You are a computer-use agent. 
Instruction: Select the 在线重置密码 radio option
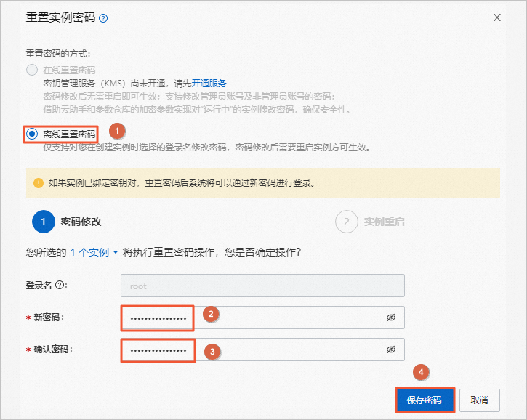[x=32, y=70]
